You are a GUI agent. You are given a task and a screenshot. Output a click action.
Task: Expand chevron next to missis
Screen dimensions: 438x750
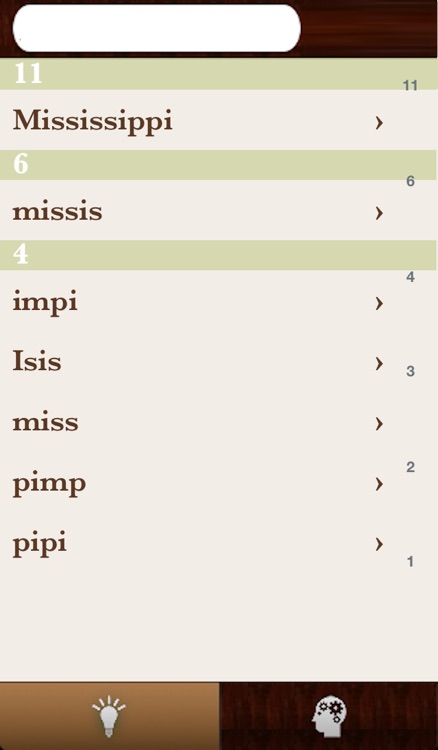pyautogui.click(x=379, y=213)
